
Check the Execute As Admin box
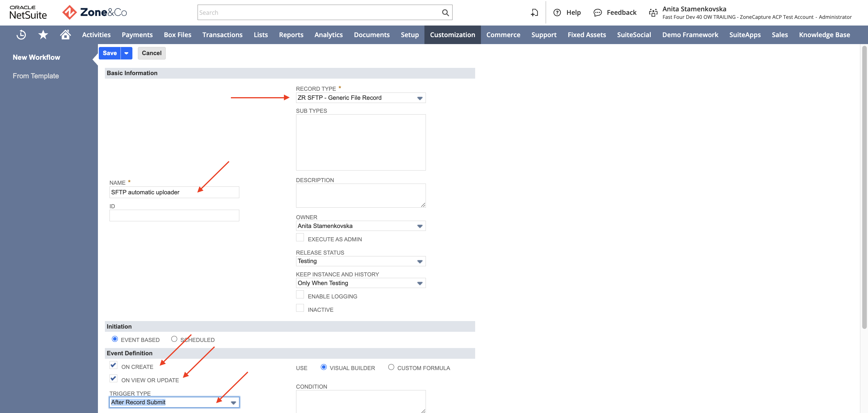pos(300,238)
